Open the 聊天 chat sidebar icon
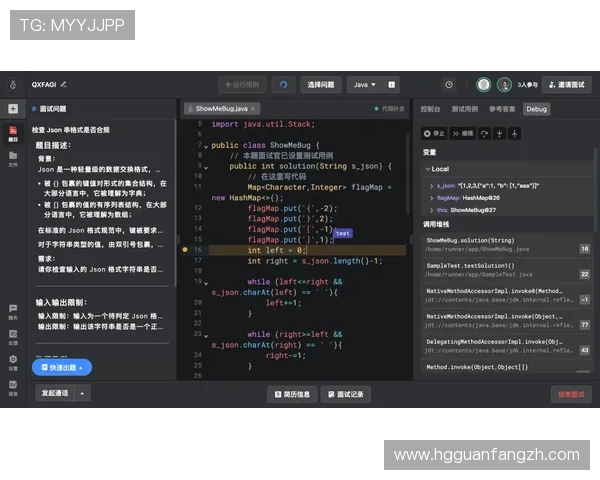Image resolution: width=600 pixels, height=480 pixels. tap(13, 312)
